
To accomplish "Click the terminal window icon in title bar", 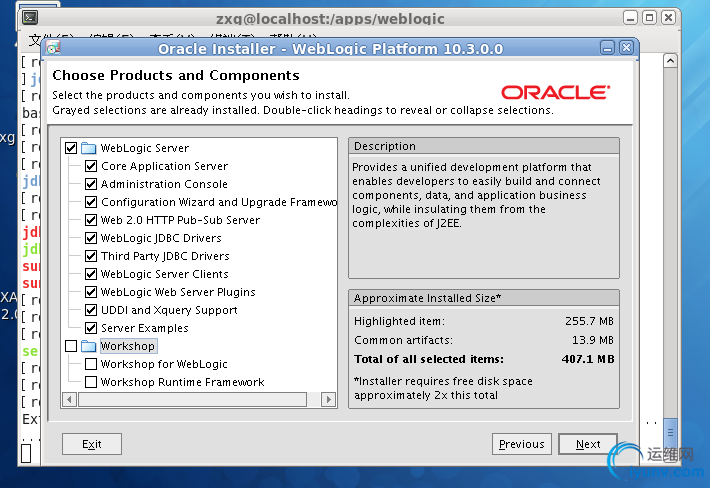I will (x=30, y=18).
